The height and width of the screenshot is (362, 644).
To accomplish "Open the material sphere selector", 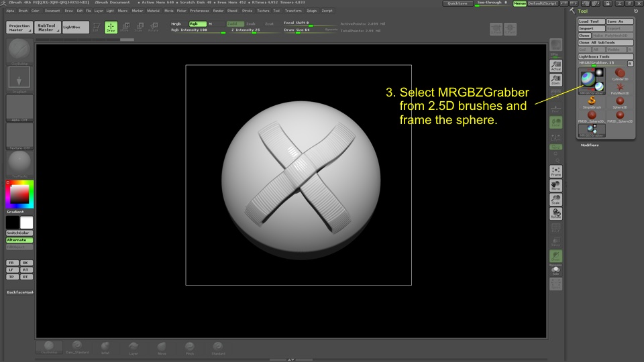I will 19,164.
